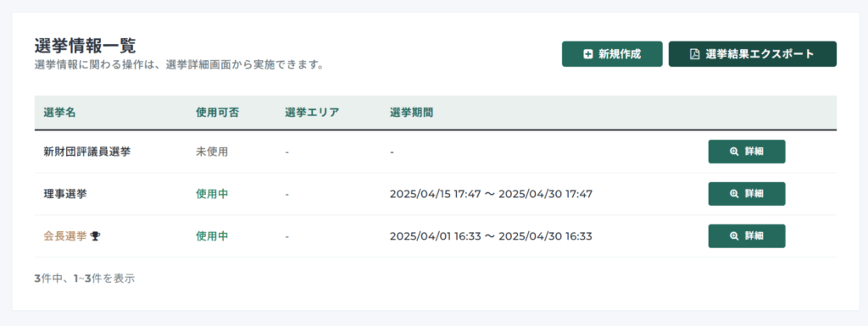Click the 選挙エリア column header

(x=312, y=113)
